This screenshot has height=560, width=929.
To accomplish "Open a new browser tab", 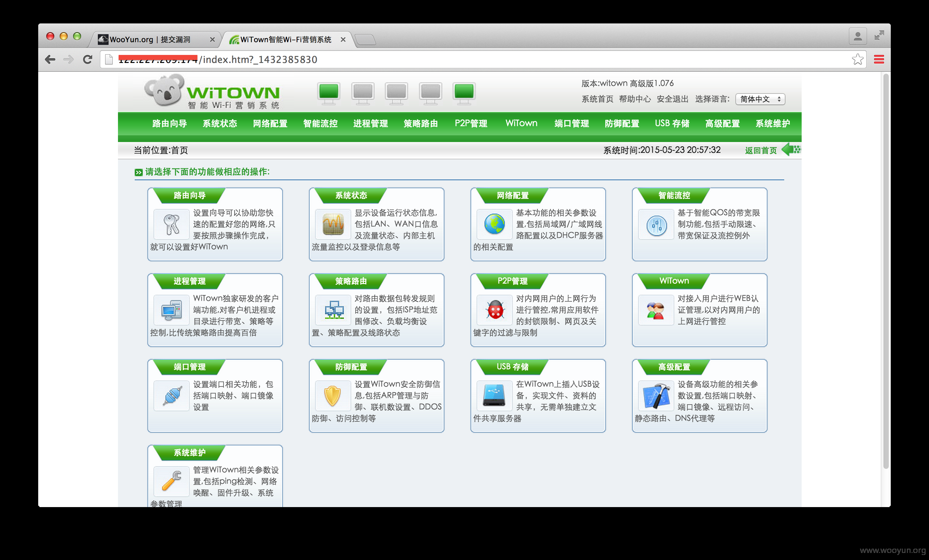I will (365, 39).
